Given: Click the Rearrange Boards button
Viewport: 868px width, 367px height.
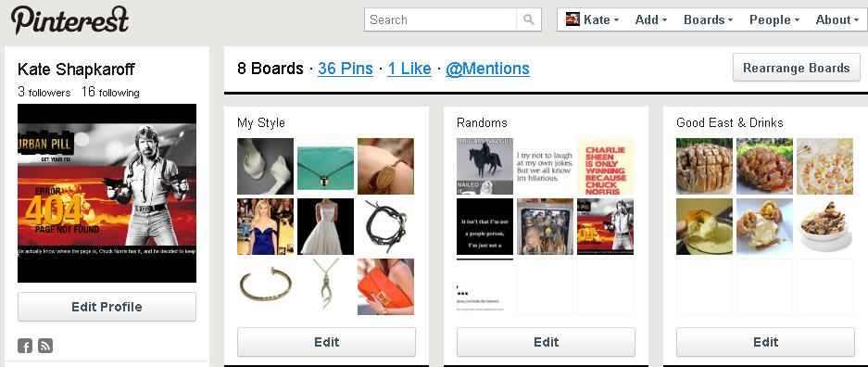Looking at the screenshot, I should [x=796, y=68].
